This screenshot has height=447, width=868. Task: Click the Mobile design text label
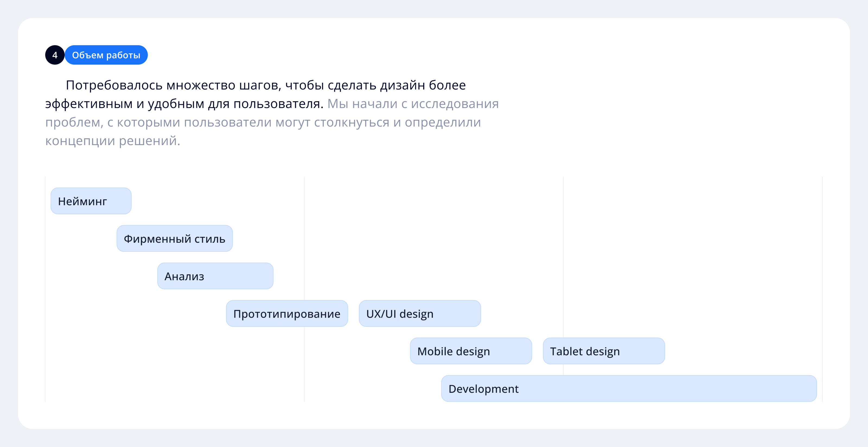pos(453,351)
